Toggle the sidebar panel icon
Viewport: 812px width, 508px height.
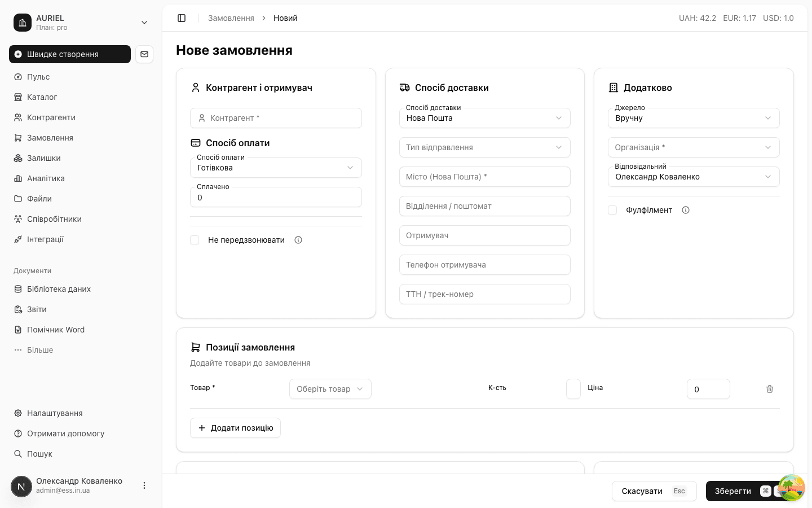click(182, 18)
